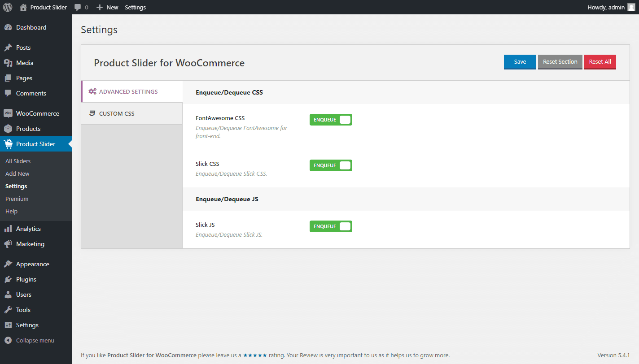Click Howdy, admin account text
Image resolution: width=639 pixels, height=364 pixels.
[606, 7]
